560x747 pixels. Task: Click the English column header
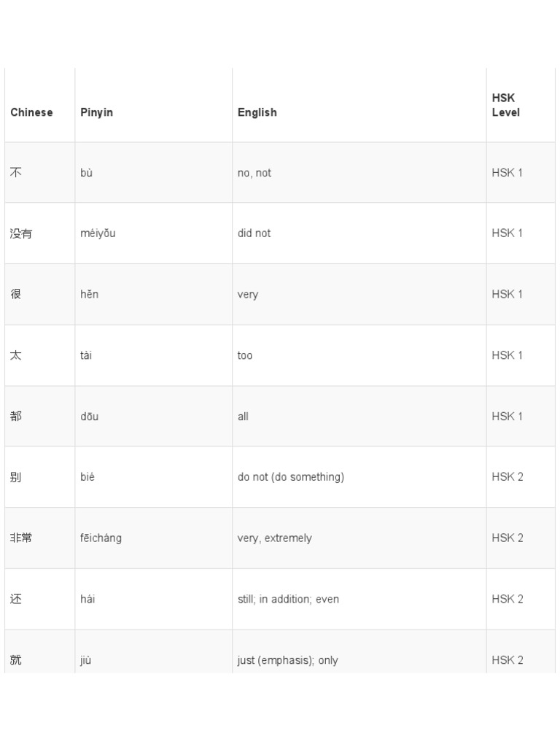coord(257,112)
